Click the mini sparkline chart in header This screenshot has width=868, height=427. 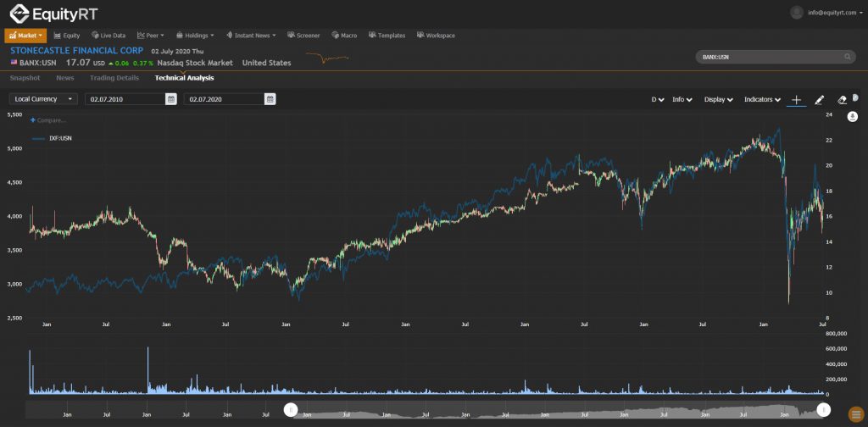(327, 58)
